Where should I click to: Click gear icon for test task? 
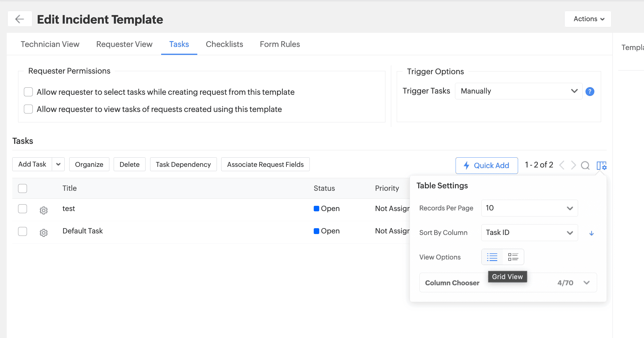pyautogui.click(x=44, y=210)
